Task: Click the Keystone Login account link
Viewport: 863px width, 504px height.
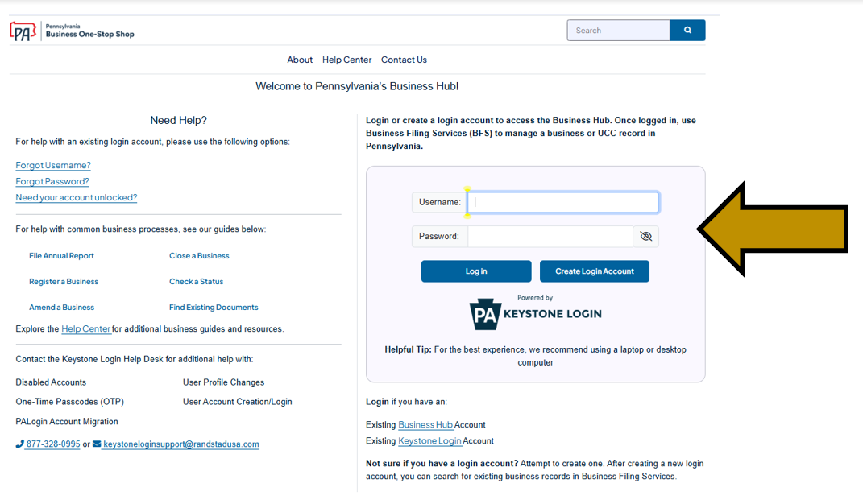Action: pos(429,440)
